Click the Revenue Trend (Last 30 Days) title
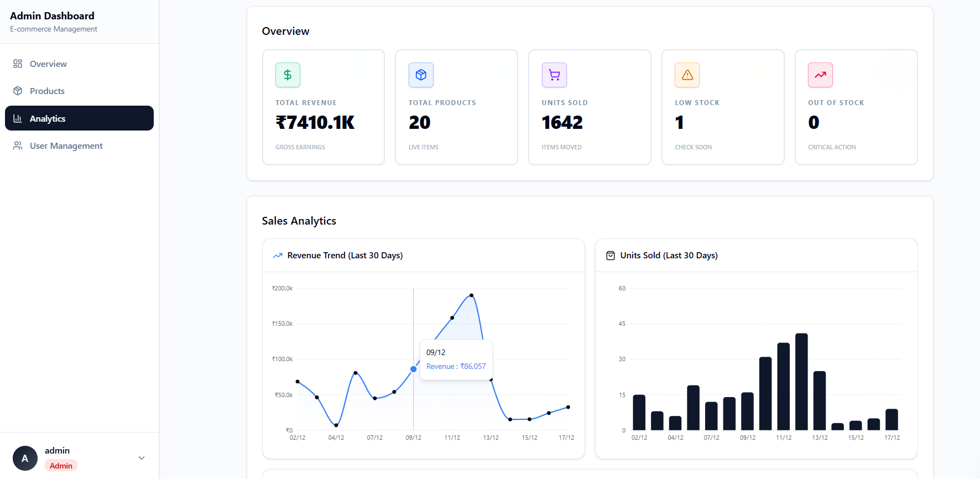Viewport: 980px width, 479px height. click(x=345, y=256)
